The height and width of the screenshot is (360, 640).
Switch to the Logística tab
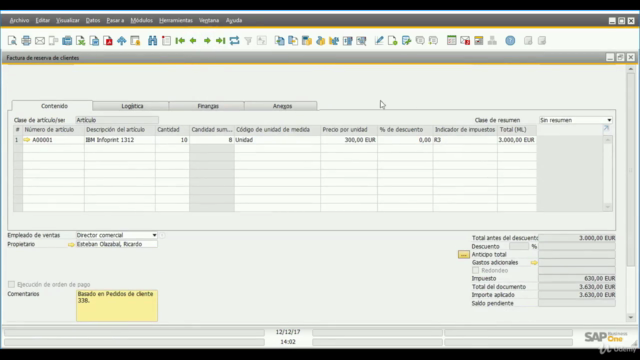132,106
